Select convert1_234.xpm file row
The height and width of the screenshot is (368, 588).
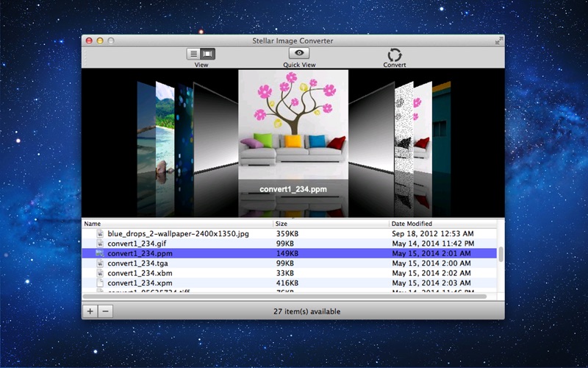tap(289, 283)
